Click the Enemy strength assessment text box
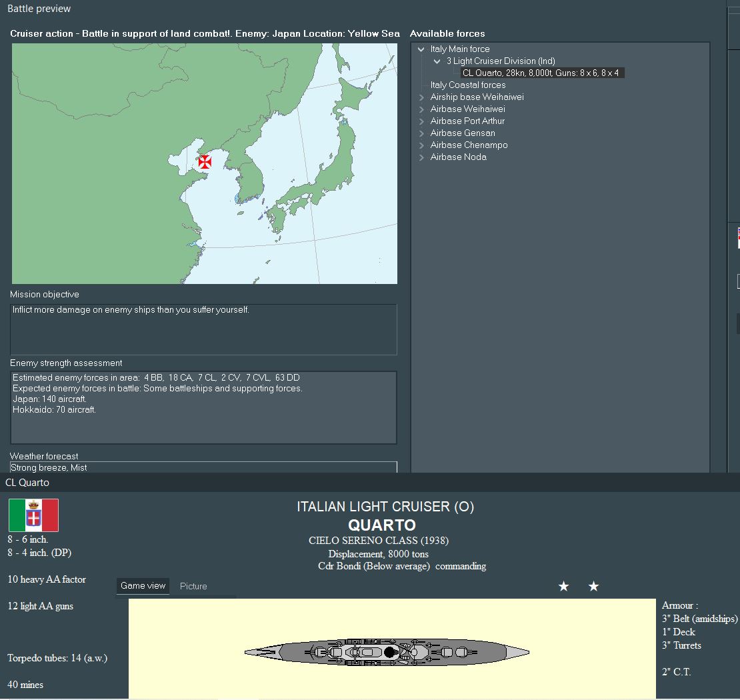This screenshot has height=700, width=740. tap(203, 408)
